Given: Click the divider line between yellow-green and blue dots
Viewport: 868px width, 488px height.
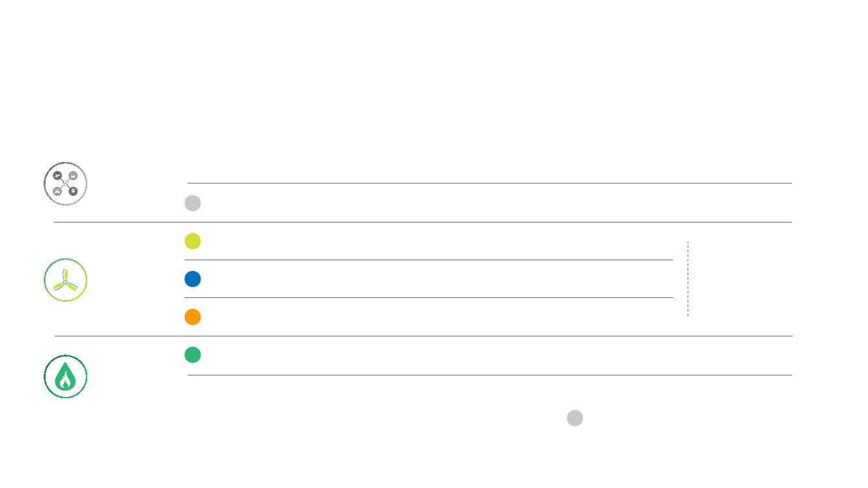Looking at the screenshot, I should click(x=428, y=260).
